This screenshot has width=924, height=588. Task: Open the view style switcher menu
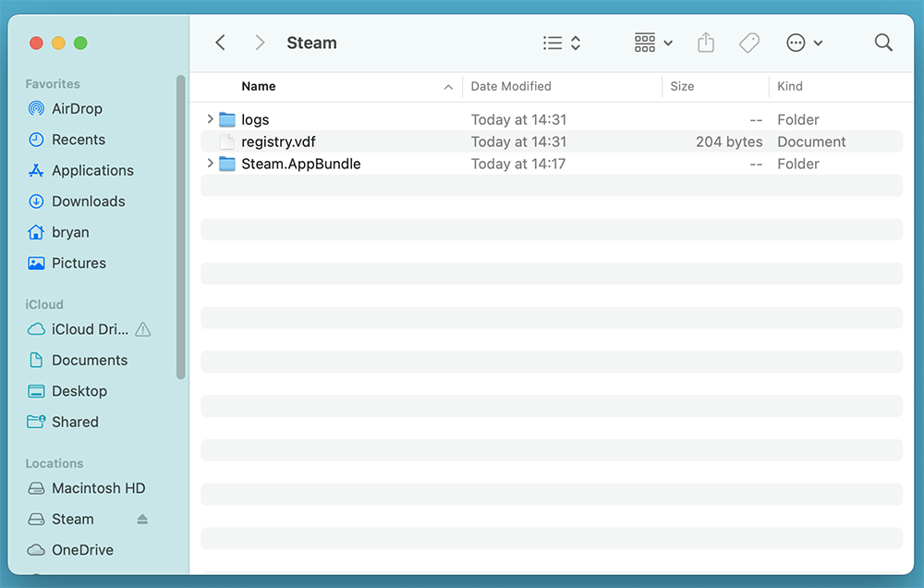[x=561, y=43]
